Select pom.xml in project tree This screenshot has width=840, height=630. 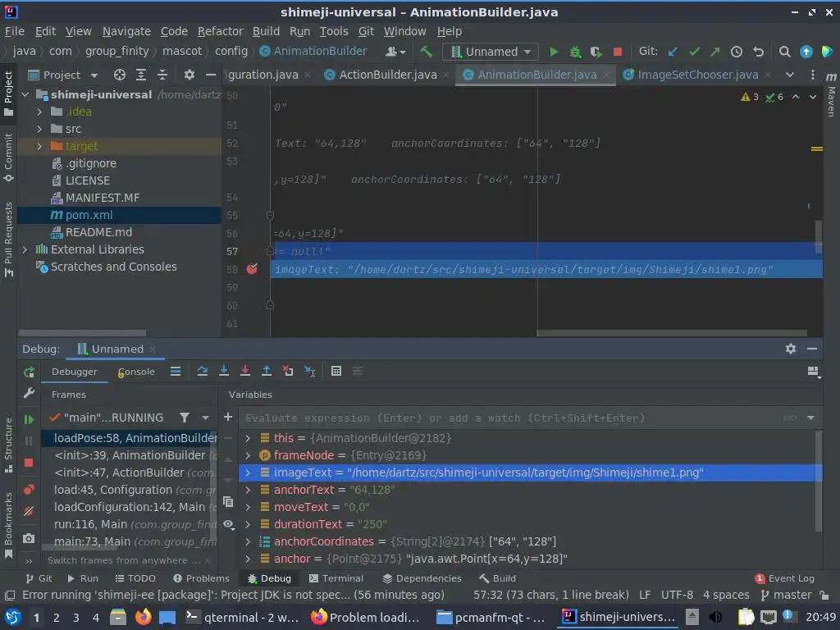coord(120,216)
